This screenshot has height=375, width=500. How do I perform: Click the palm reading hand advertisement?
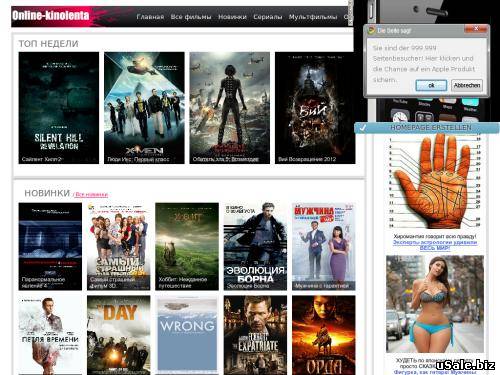tap(435, 182)
